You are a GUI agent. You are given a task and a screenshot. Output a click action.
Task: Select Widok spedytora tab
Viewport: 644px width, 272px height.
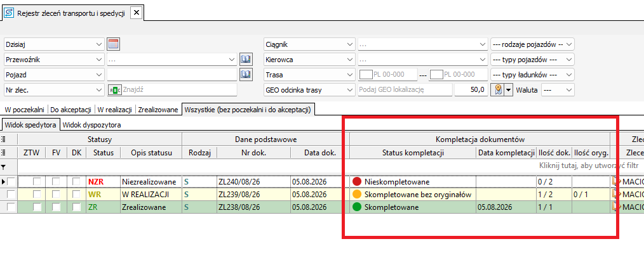pyautogui.click(x=31, y=124)
